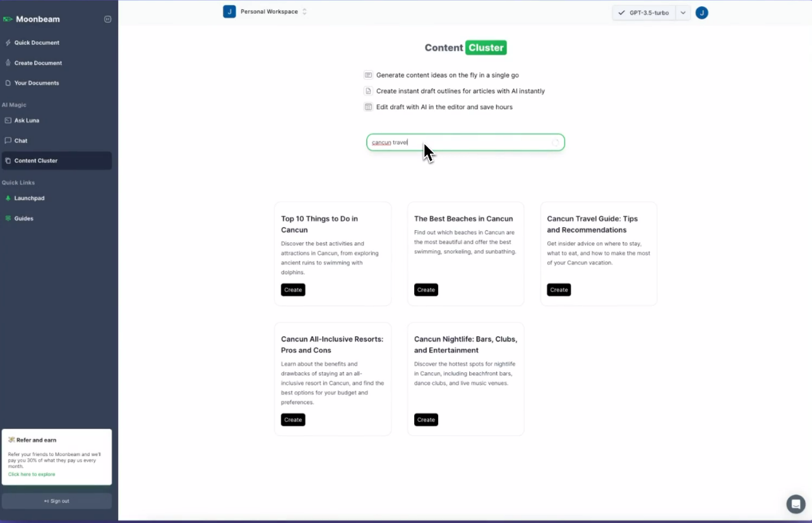Click the 'Quick Links' section label
812x523 pixels.
tap(18, 183)
